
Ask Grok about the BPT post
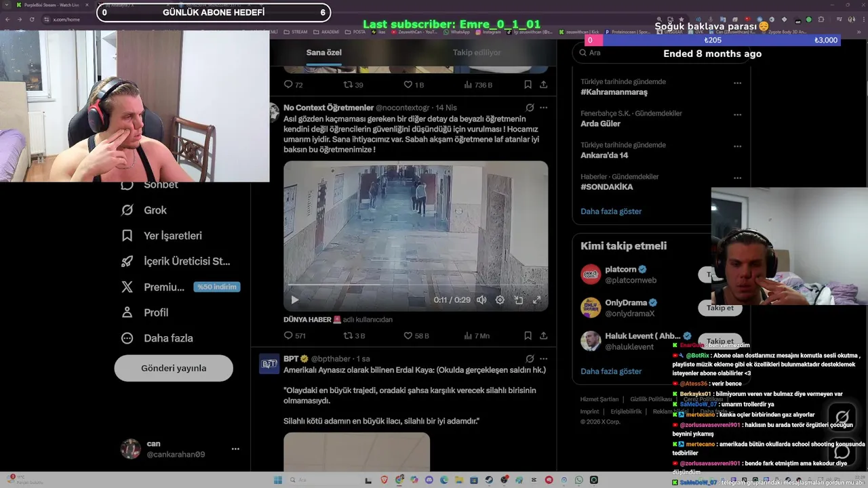pyautogui.click(x=530, y=359)
